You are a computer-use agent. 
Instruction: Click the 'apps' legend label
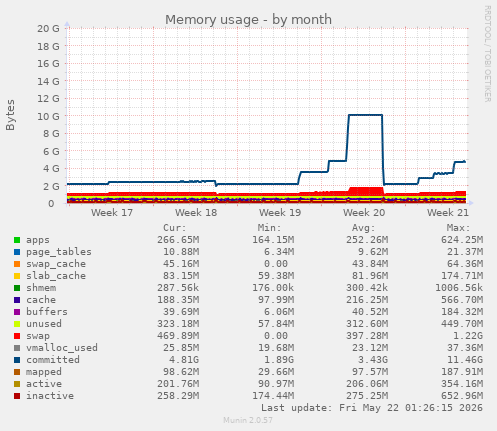point(38,240)
